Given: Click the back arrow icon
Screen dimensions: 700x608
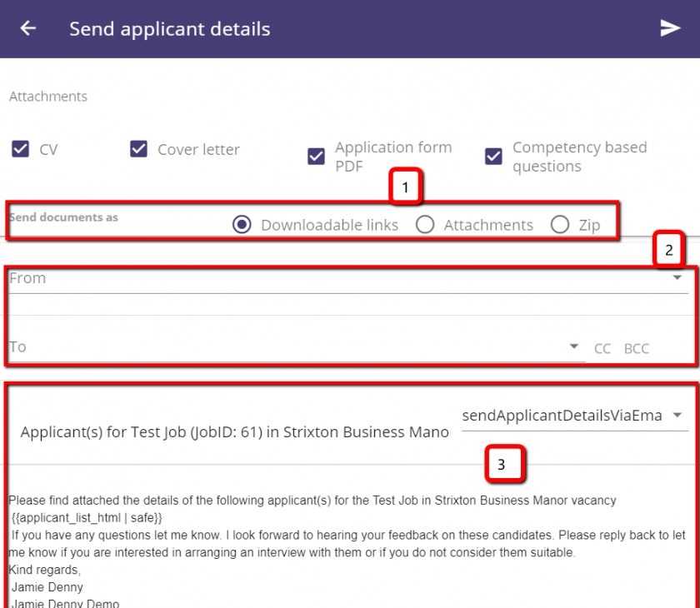Looking at the screenshot, I should (28, 28).
